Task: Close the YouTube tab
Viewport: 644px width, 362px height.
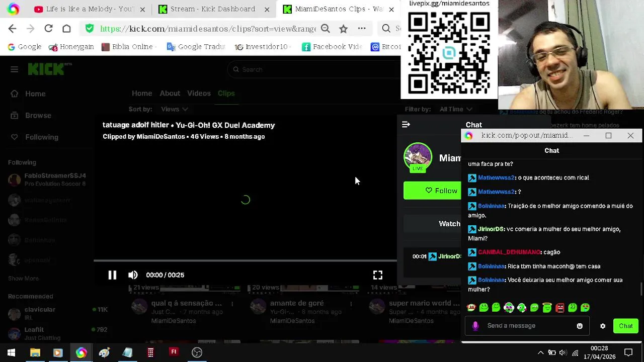Action: (142, 9)
